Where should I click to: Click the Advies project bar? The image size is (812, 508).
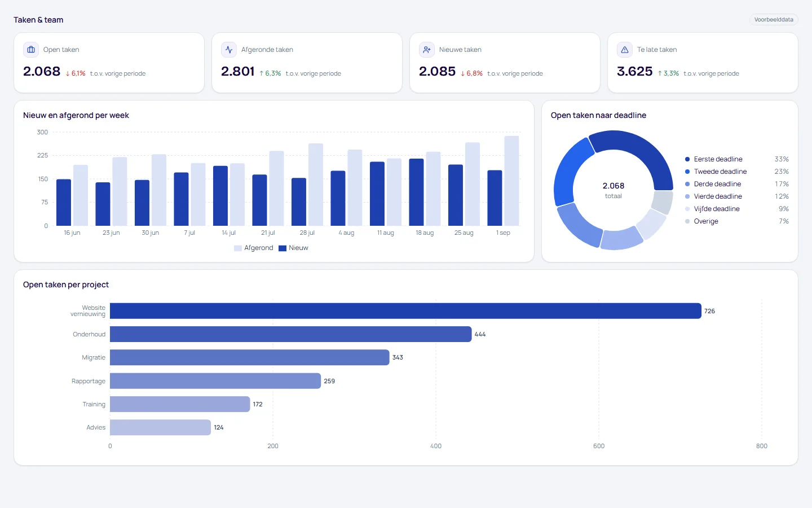tap(160, 427)
